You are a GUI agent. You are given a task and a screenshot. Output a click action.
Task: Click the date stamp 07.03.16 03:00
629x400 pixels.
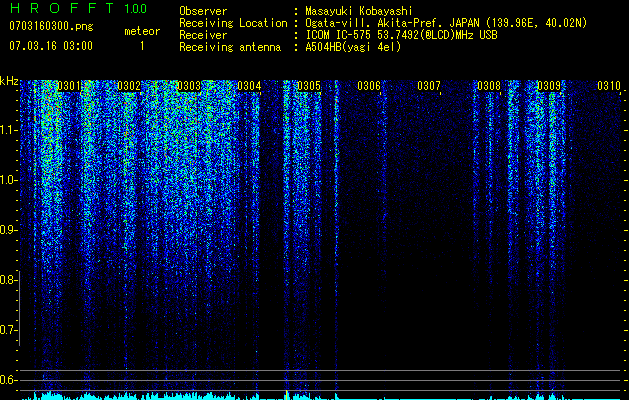point(51,45)
